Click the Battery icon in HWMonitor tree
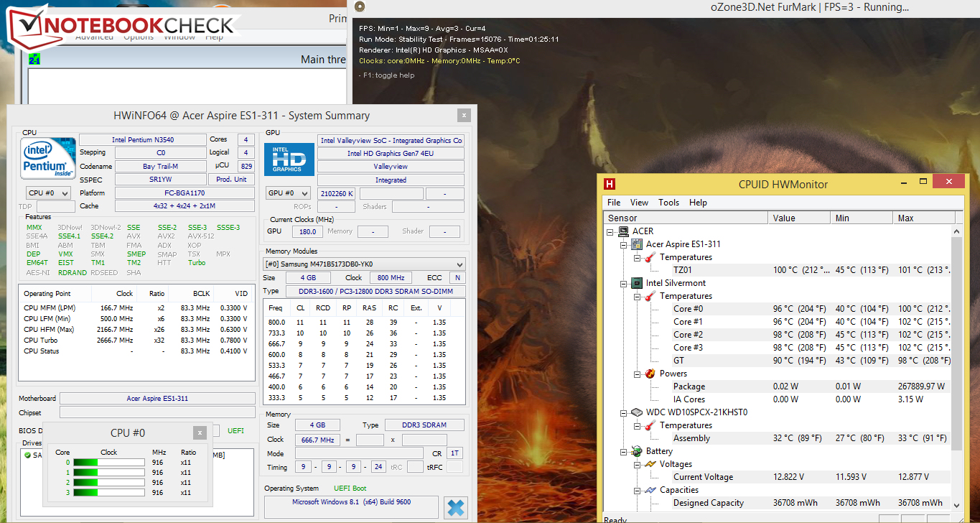 (637, 451)
